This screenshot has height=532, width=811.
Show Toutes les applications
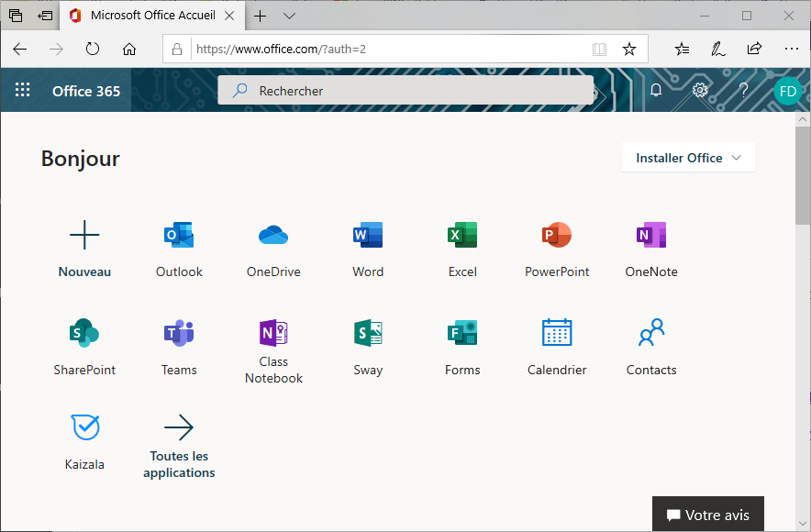(179, 446)
